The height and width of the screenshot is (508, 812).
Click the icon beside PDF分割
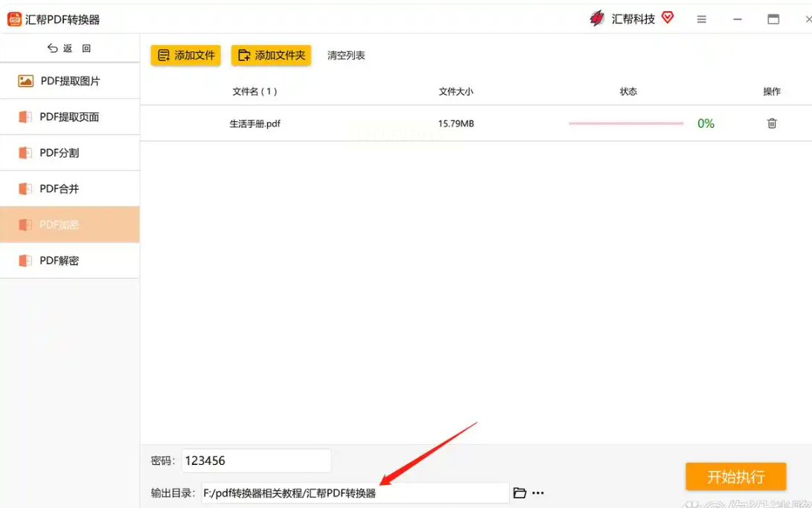[x=25, y=152]
